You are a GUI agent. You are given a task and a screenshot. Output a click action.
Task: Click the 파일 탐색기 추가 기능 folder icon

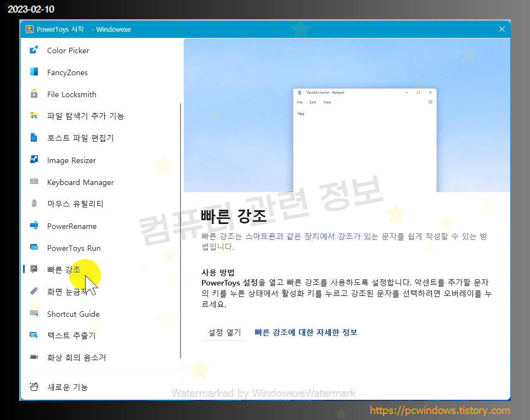pyautogui.click(x=34, y=115)
